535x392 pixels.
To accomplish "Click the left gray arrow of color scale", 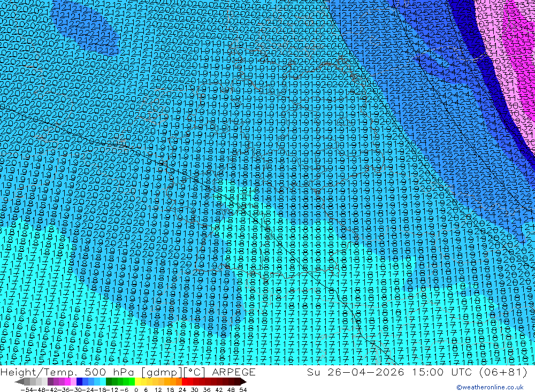I will 19,382.
